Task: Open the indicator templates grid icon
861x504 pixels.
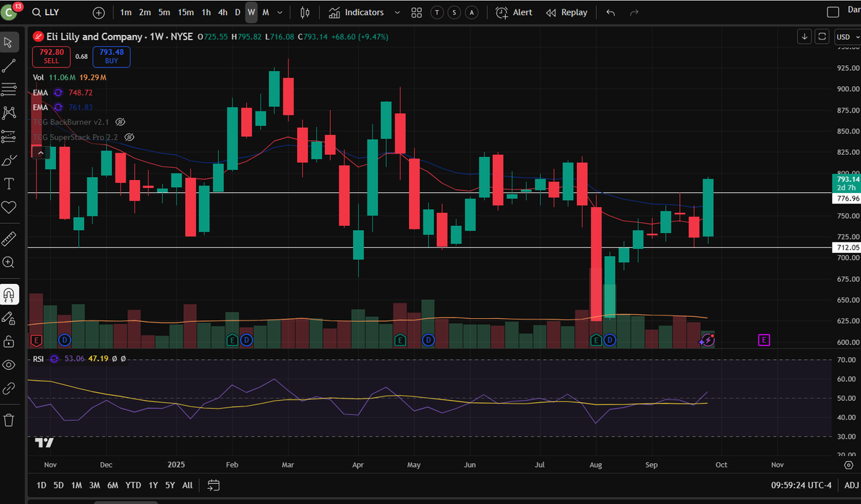Action: coord(417,12)
